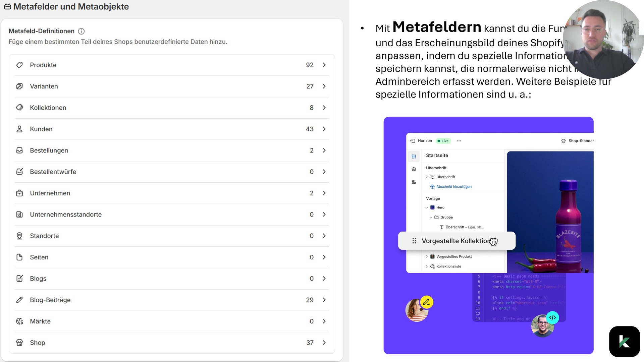Click the count 92 in Produkte row
This screenshot has height=362, width=644.
tap(310, 65)
